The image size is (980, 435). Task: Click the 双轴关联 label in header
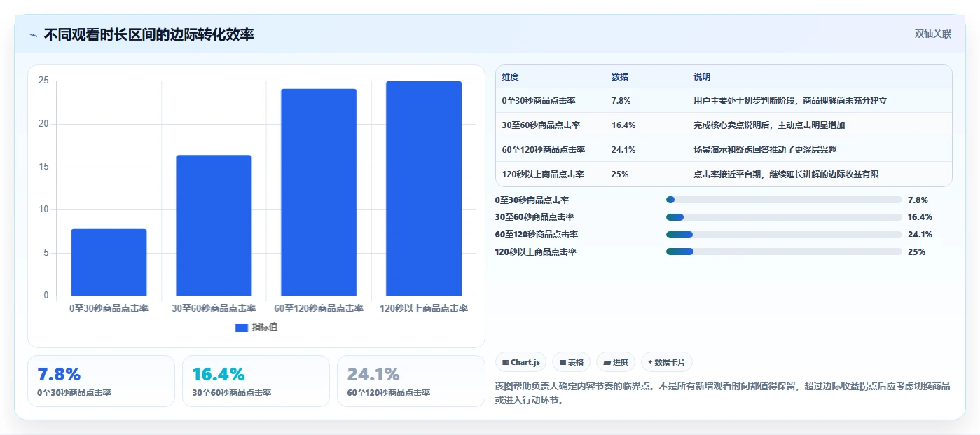click(932, 34)
